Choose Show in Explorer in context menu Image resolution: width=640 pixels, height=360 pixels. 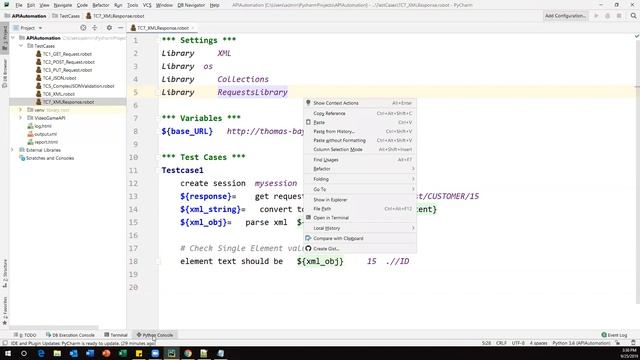pos(360,200)
